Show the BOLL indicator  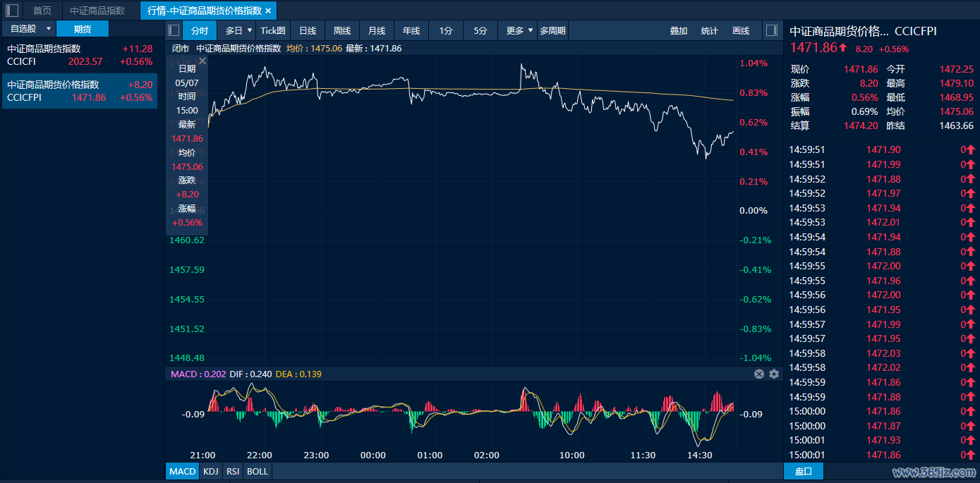coord(258,471)
